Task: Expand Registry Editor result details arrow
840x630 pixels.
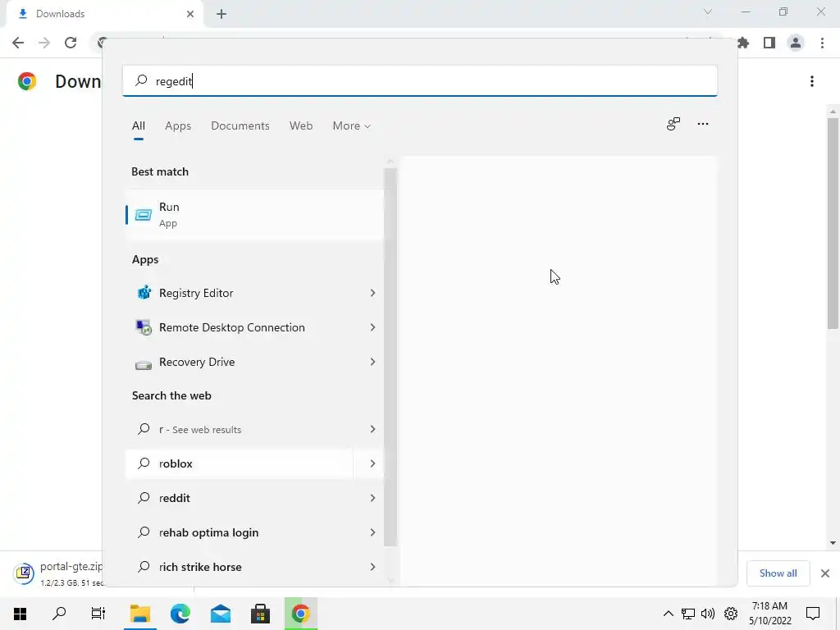Action: (x=372, y=293)
